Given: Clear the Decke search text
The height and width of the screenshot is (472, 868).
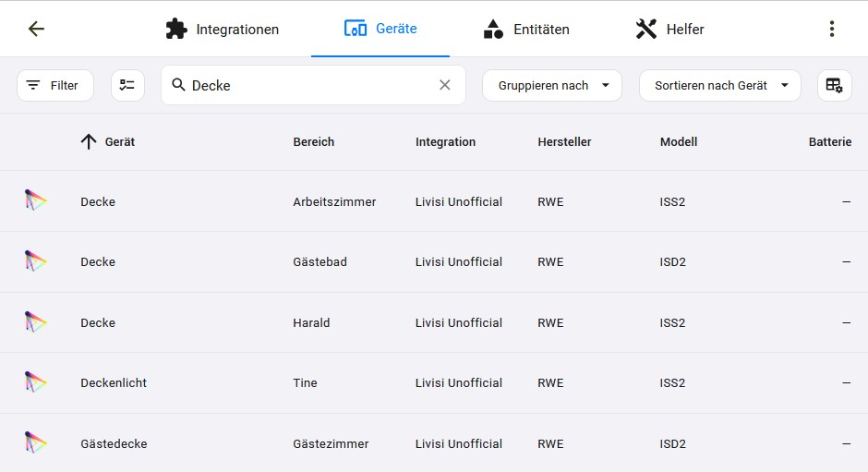Looking at the screenshot, I should coord(444,85).
